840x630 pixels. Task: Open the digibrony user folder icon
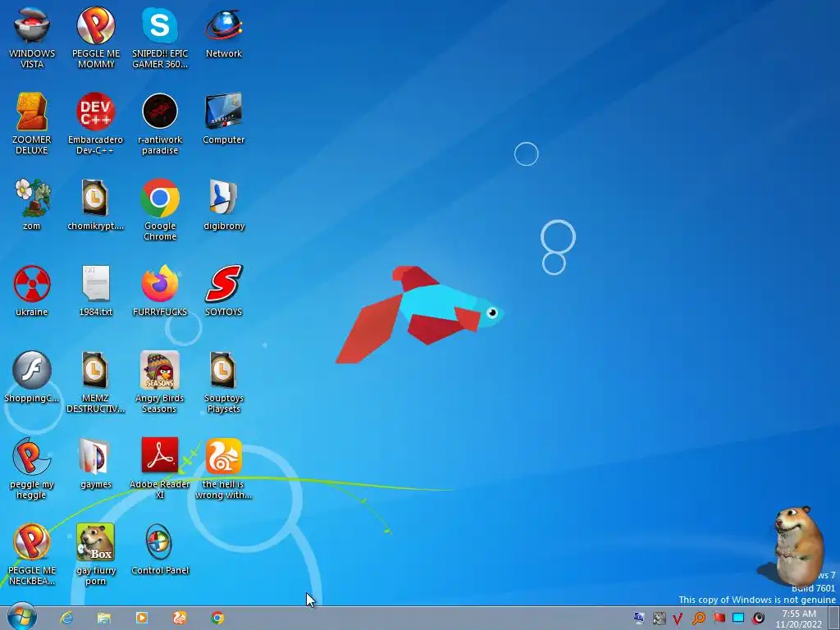coord(224,205)
